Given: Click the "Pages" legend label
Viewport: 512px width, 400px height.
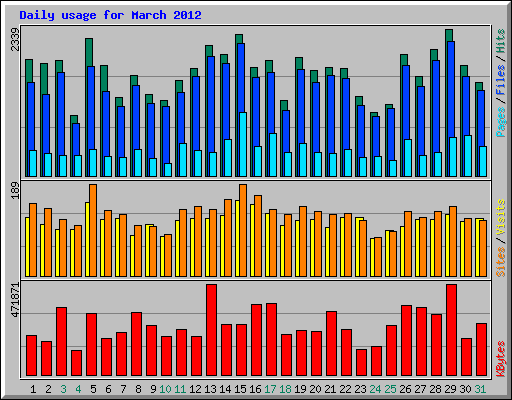Looking at the screenshot, I should click(501, 122).
